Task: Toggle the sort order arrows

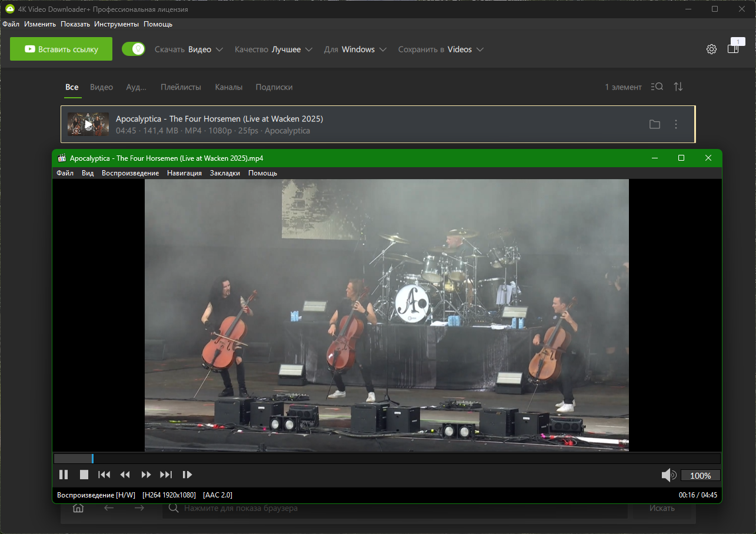Action: pyautogui.click(x=678, y=87)
